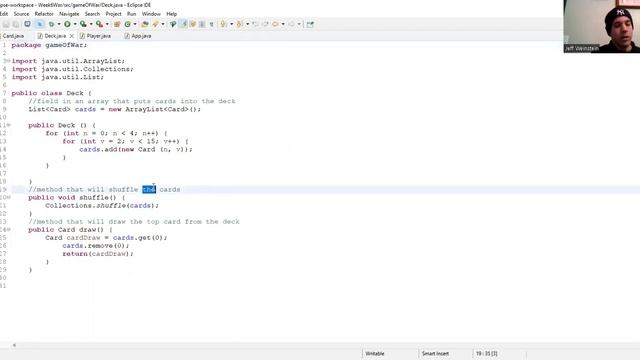Toggle Block Selection mode
This screenshot has height=360, width=640.
[x=202, y=24]
